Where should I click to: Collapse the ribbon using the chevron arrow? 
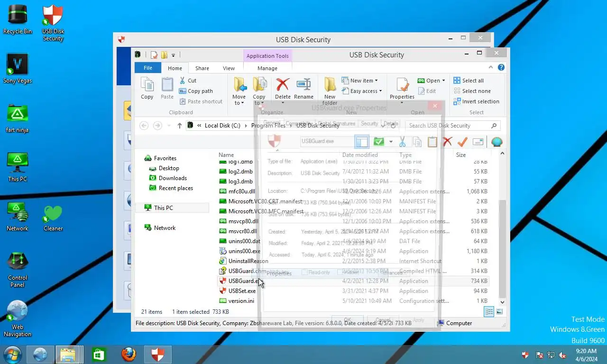coord(491,68)
